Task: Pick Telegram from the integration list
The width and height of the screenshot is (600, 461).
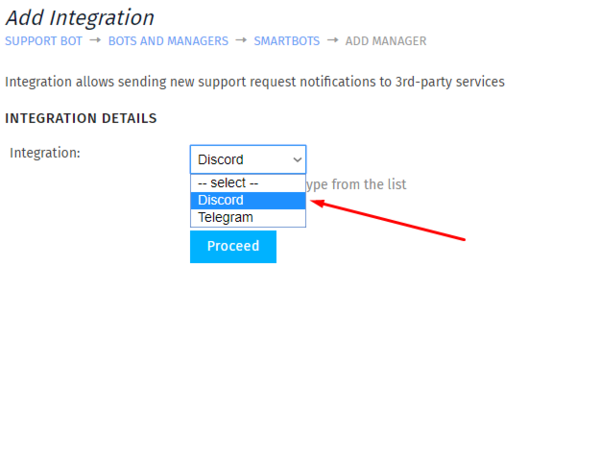Action: (248, 217)
